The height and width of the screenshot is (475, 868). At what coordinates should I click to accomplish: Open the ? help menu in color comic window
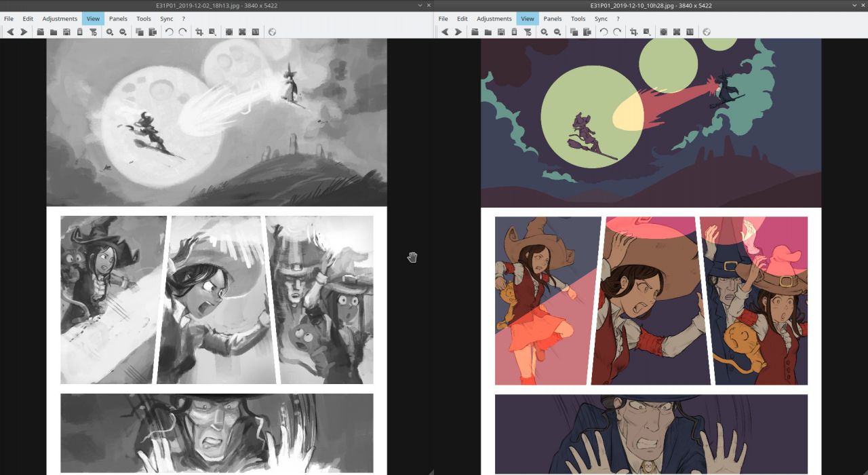click(618, 18)
